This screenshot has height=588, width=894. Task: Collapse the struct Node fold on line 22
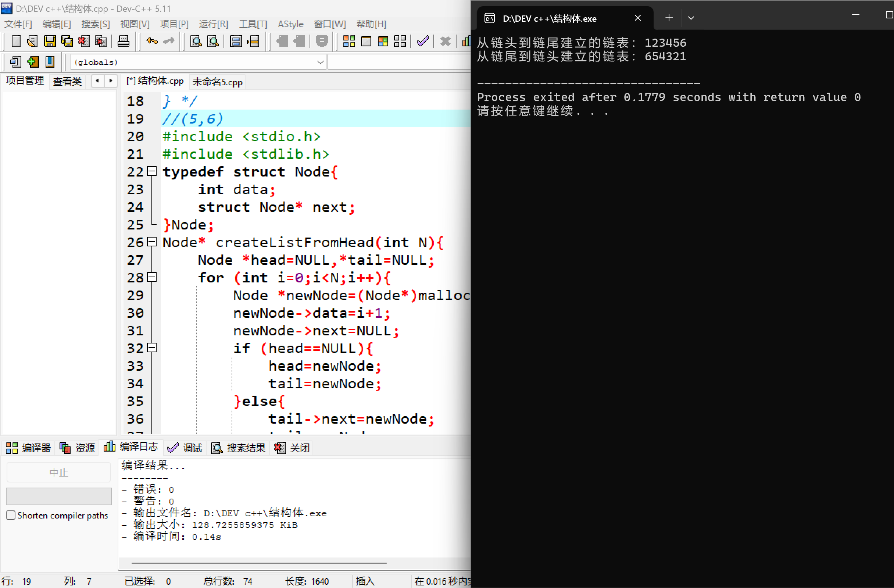pyautogui.click(x=152, y=171)
